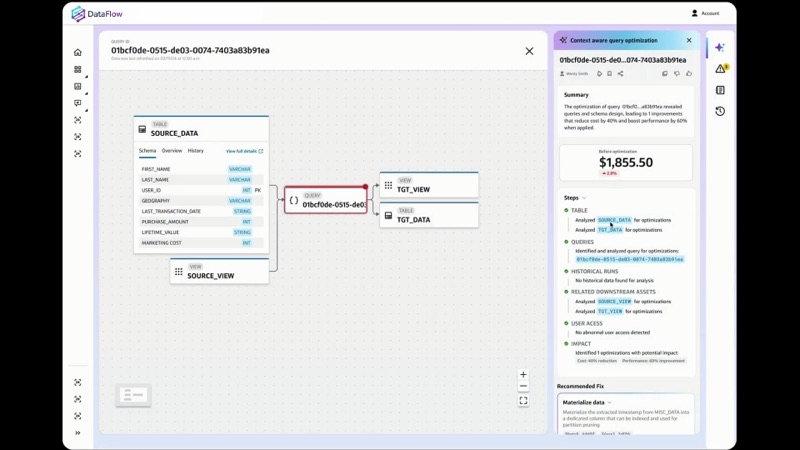Click the SOURCE_DATA table icon
This screenshot has width=800, height=450.
[142, 130]
